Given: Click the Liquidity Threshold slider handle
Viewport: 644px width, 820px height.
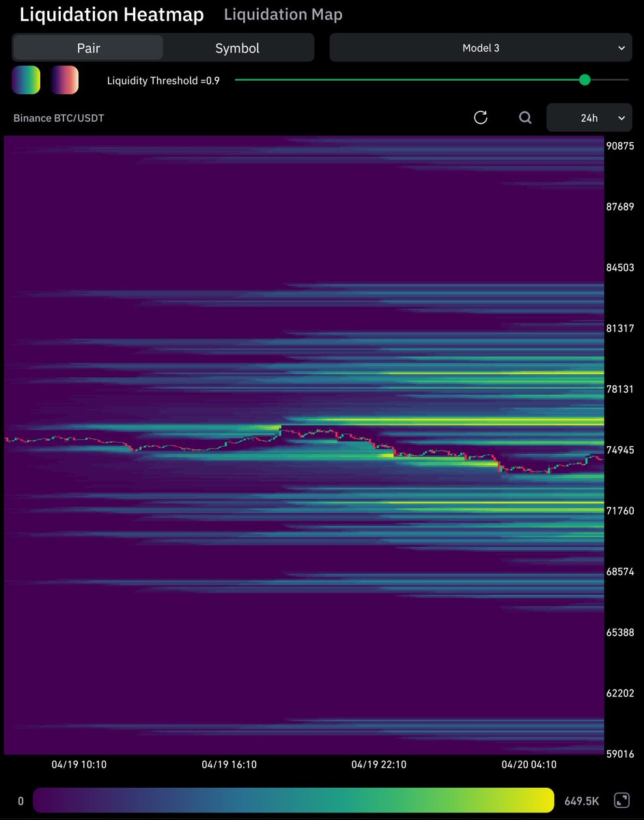Looking at the screenshot, I should click(585, 80).
